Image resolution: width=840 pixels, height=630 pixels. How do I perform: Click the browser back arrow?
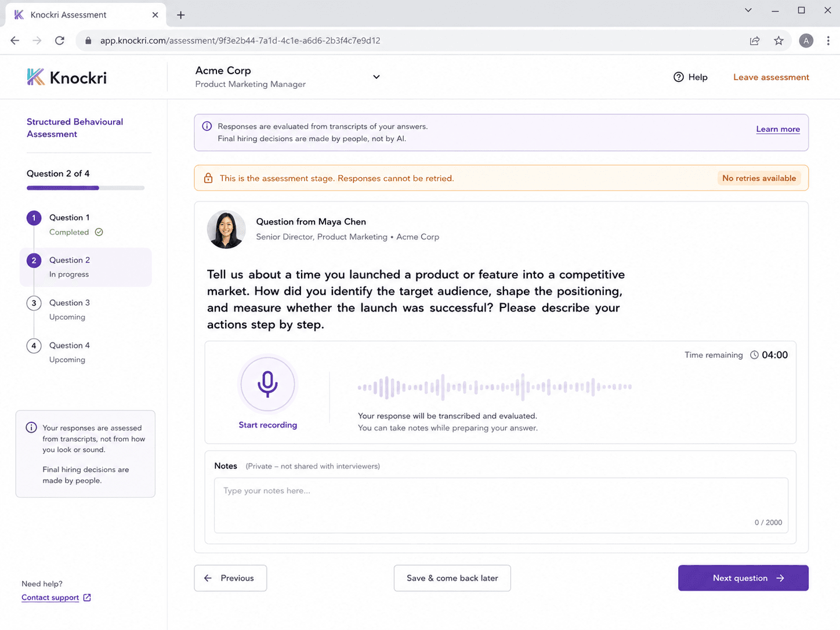pos(15,41)
